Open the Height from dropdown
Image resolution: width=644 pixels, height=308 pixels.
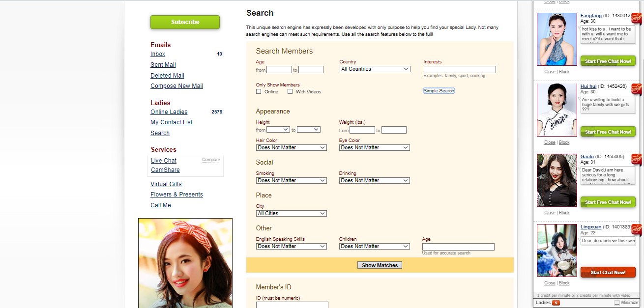278,130
